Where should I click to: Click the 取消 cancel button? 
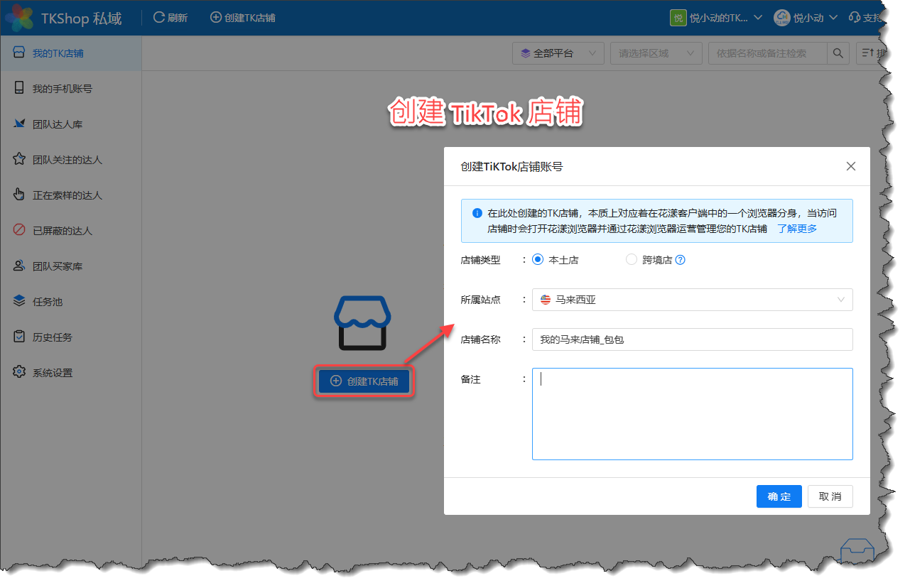point(830,496)
